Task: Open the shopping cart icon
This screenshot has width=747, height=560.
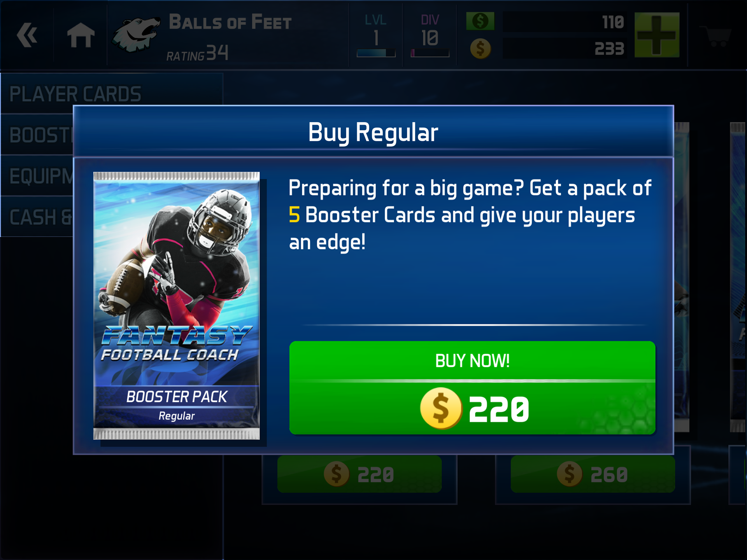Action: (717, 36)
